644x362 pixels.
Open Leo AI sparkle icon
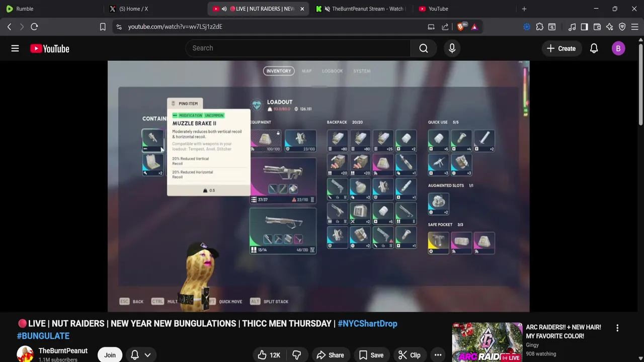(x=610, y=27)
